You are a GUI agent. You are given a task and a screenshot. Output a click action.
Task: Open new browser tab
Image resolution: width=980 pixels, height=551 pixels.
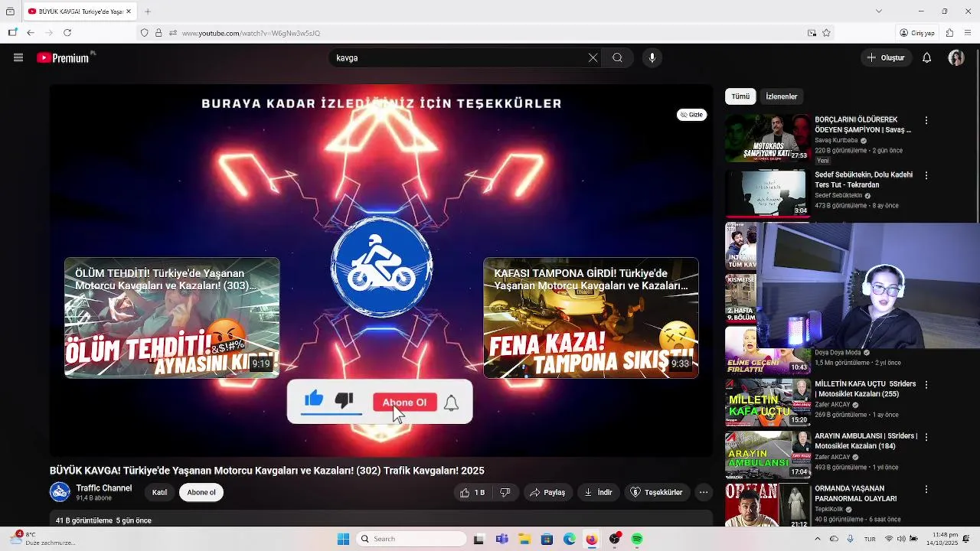(x=148, y=11)
